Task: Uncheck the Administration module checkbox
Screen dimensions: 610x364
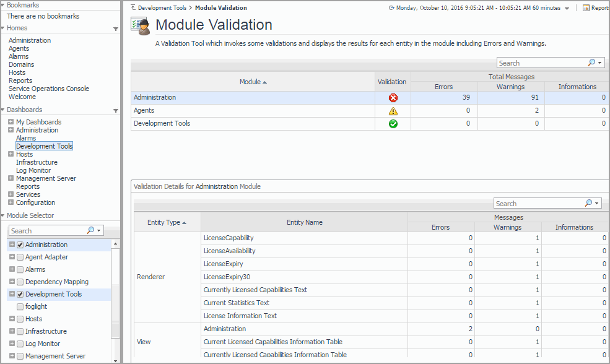Action: 20,245
